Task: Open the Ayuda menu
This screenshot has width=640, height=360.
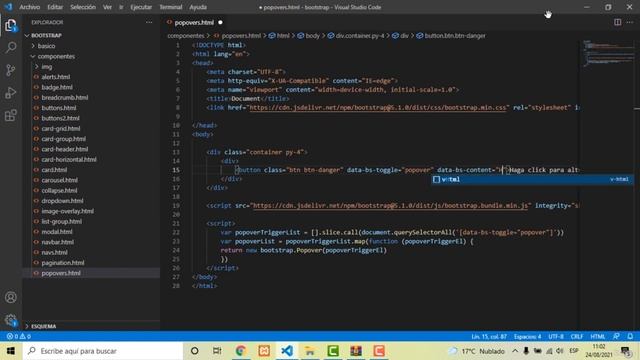Action: [x=198, y=7]
